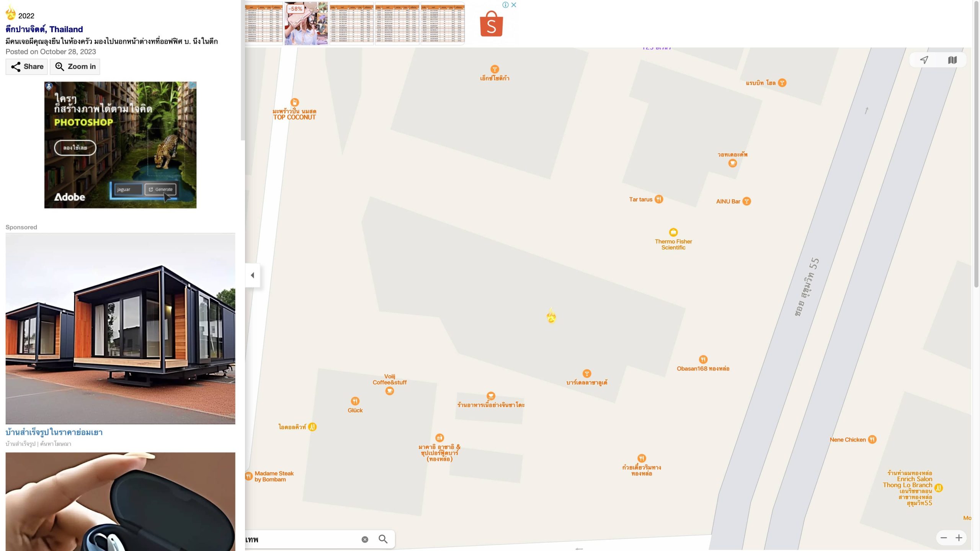This screenshot has width=980, height=551.
Task: Clear the map search field
Action: [x=365, y=539]
